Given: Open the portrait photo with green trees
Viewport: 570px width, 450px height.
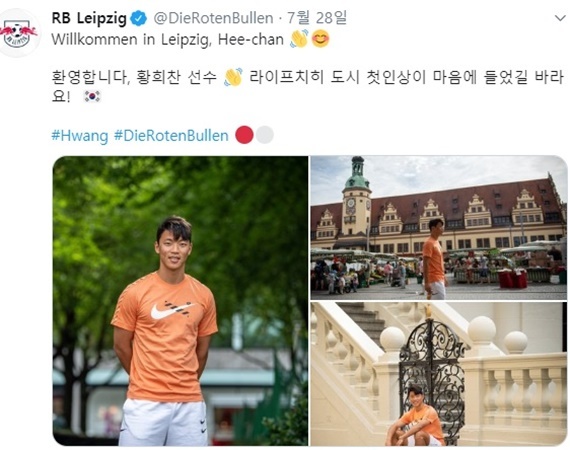Looking at the screenshot, I should pyautogui.click(x=181, y=301).
